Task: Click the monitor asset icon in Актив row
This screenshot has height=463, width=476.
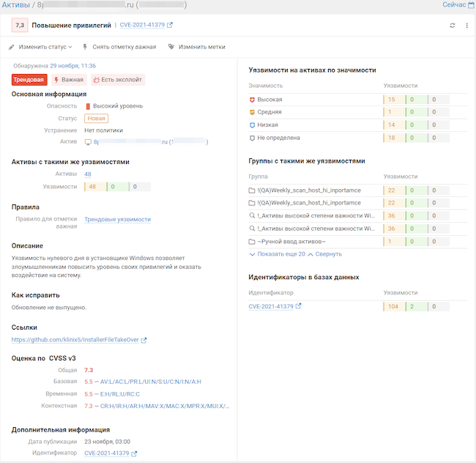Action: point(88,142)
